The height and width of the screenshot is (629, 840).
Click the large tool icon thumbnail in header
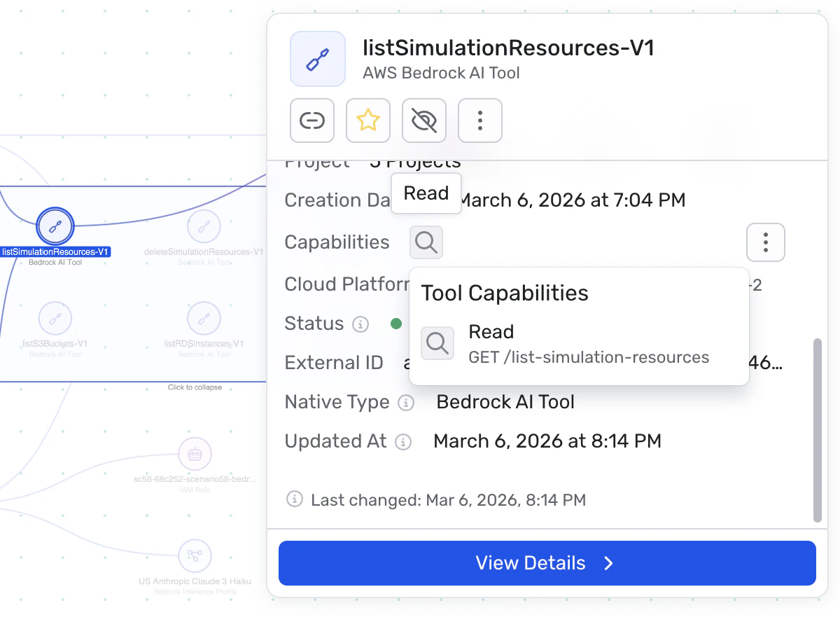pos(318,59)
